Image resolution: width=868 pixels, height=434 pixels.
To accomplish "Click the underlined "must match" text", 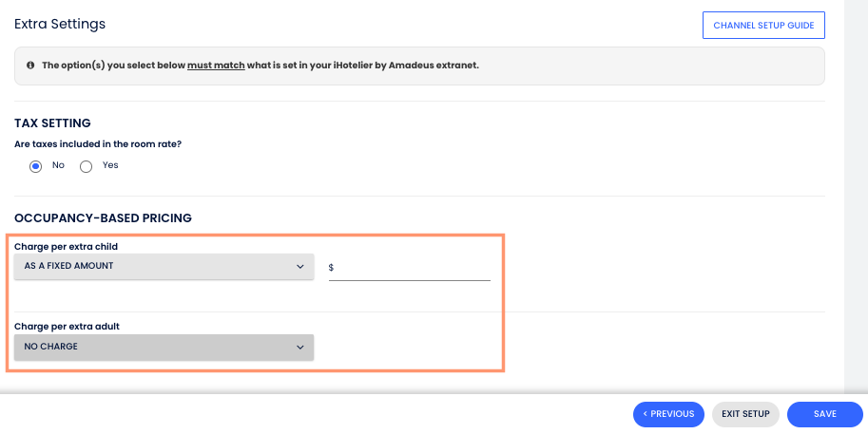I will [x=212, y=66].
